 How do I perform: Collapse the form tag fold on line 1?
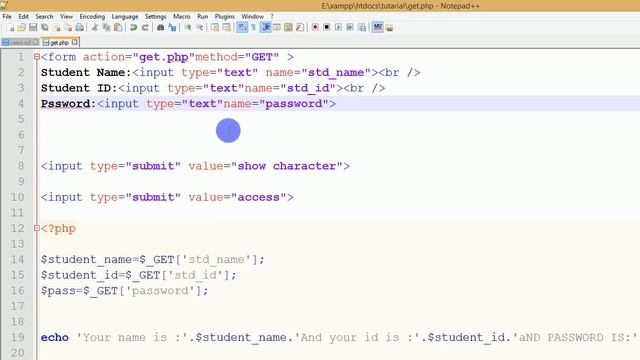tap(37, 57)
